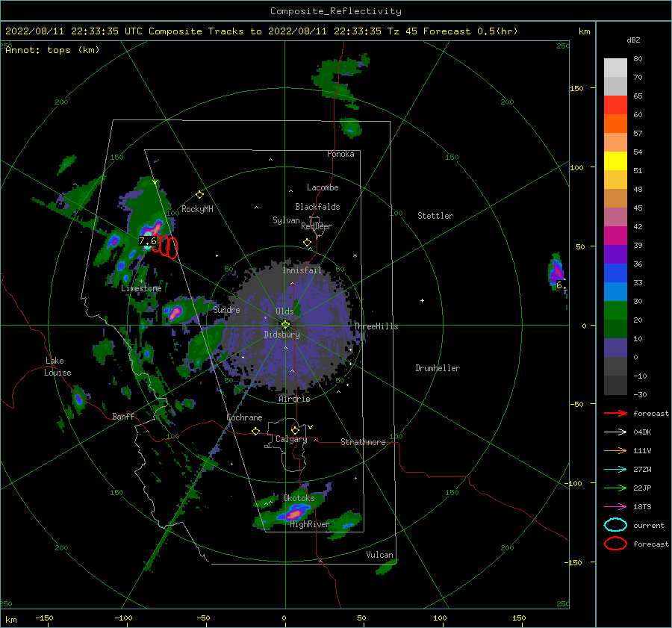Viewport: 672px width, 628px height.
Task: Click the Vulcan label
Action: [380, 555]
